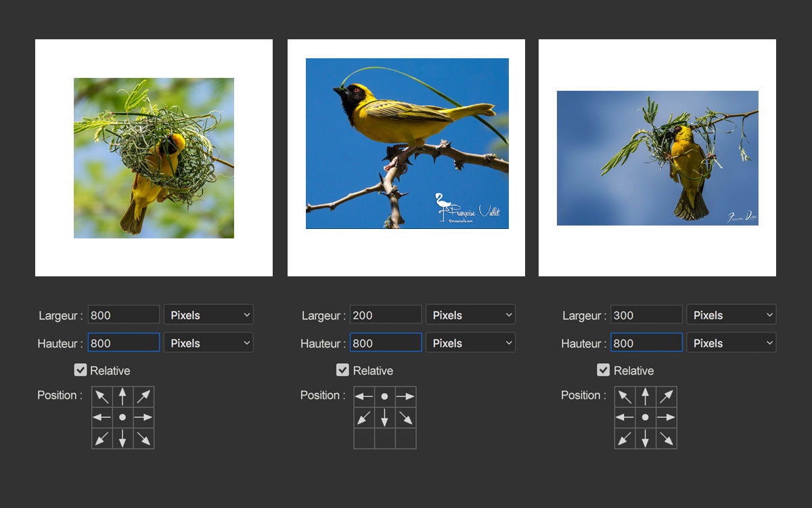The image size is (812, 508).
Task: Click the right arrow anchor under Largeur 300
Action: click(667, 417)
